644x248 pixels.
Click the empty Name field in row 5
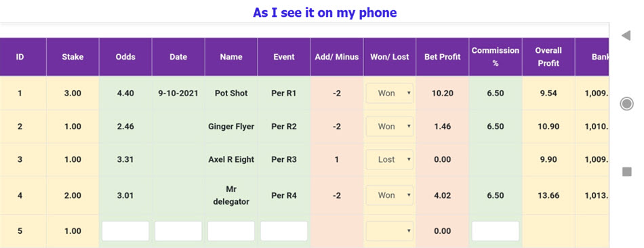[x=230, y=231]
